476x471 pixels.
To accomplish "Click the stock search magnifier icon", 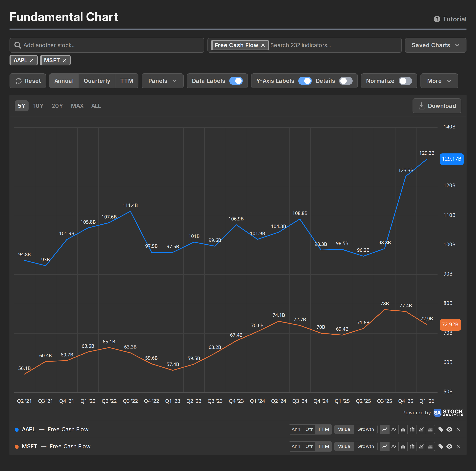I will tap(17, 45).
